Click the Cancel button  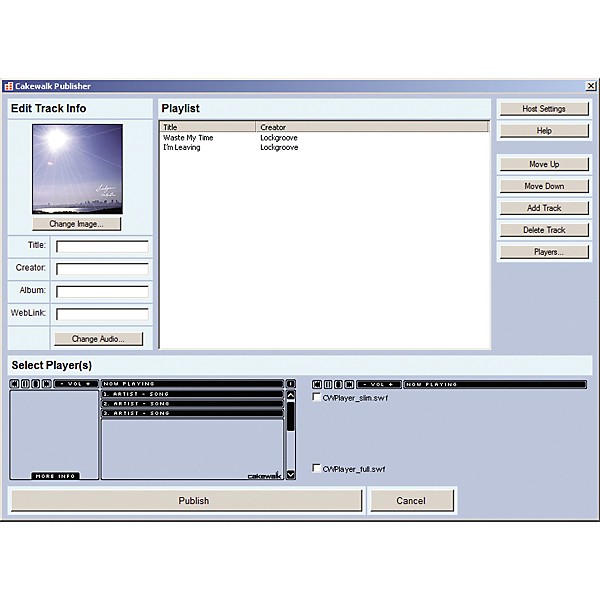click(x=412, y=501)
